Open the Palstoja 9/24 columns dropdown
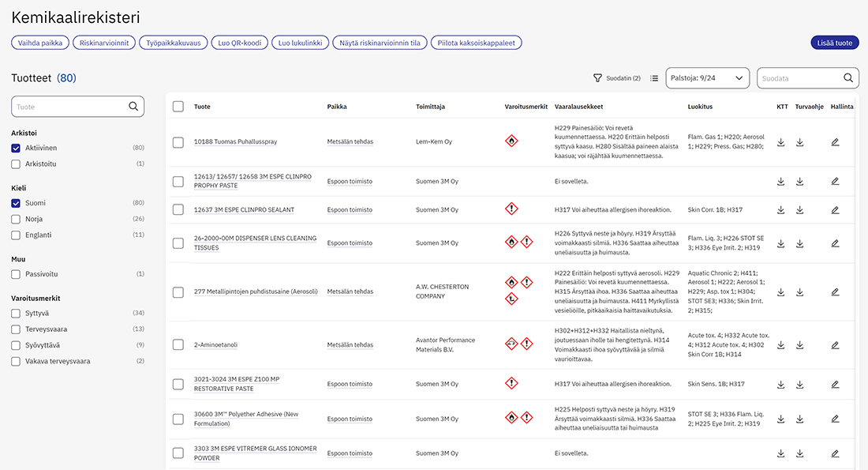The width and height of the screenshot is (868, 470). [708, 78]
